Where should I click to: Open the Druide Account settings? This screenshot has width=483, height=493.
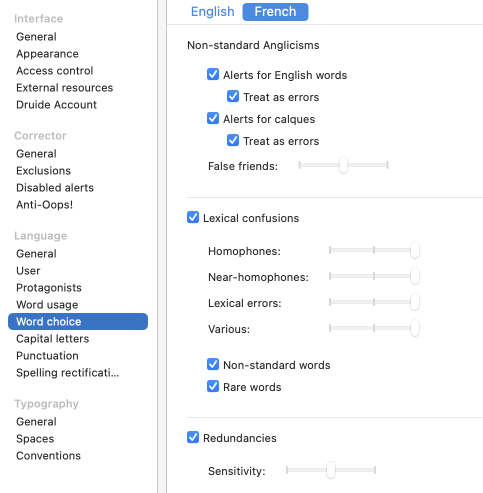(x=56, y=105)
